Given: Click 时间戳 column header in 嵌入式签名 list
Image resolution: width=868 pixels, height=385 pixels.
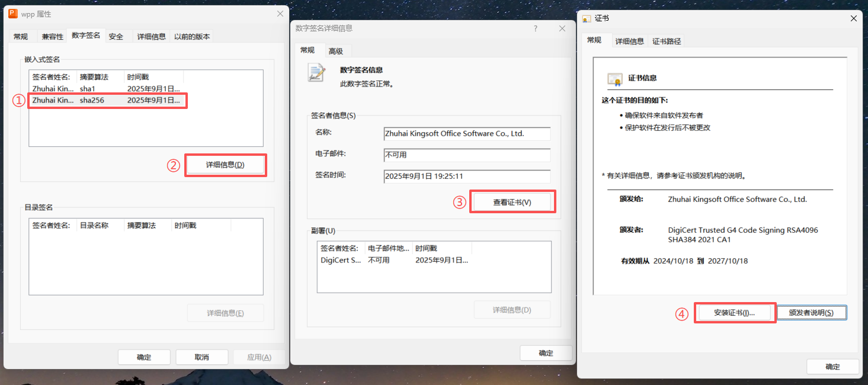Looking at the screenshot, I should [154, 77].
